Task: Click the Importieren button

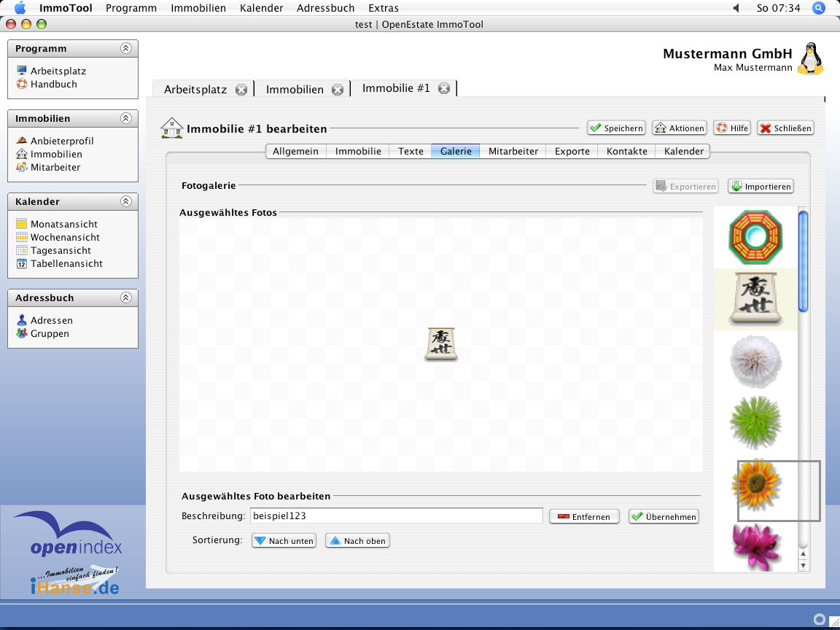Action: pos(761,187)
